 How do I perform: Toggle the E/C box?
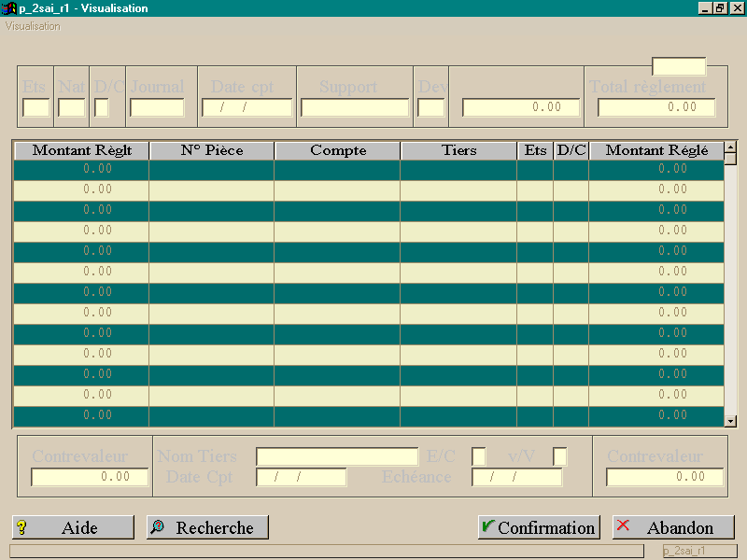pos(479,456)
